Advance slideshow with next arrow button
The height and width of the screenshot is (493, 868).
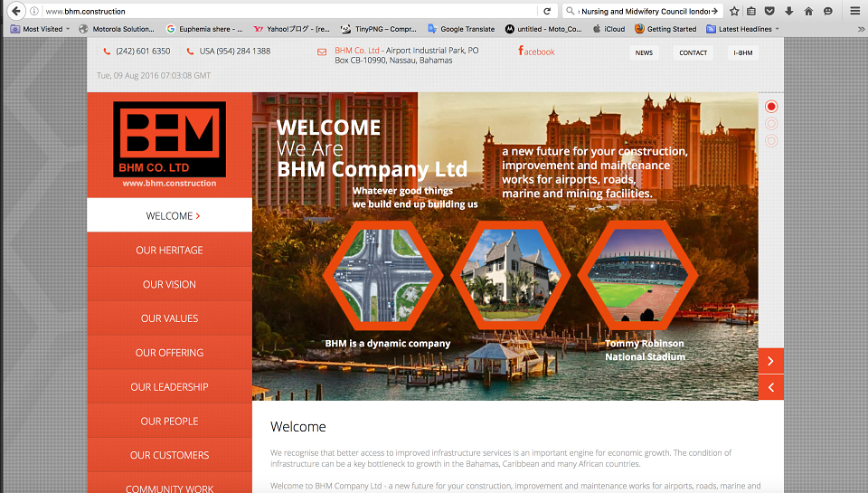click(x=770, y=361)
